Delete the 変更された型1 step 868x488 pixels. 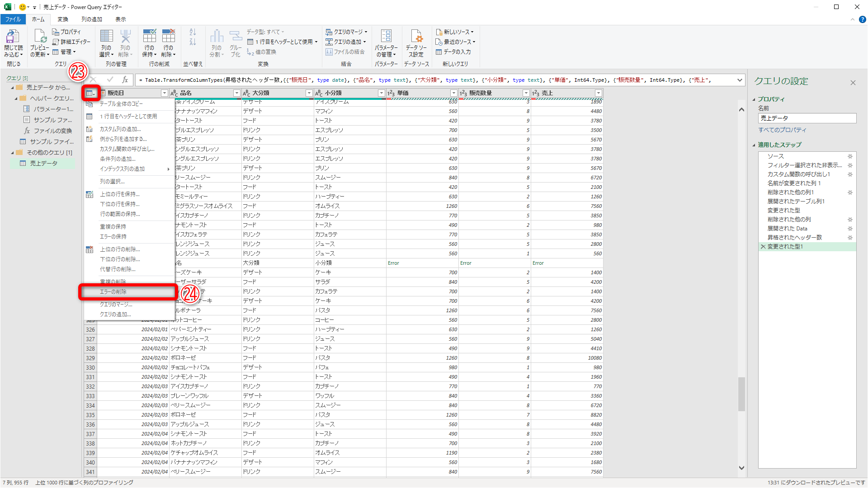tap(763, 247)
